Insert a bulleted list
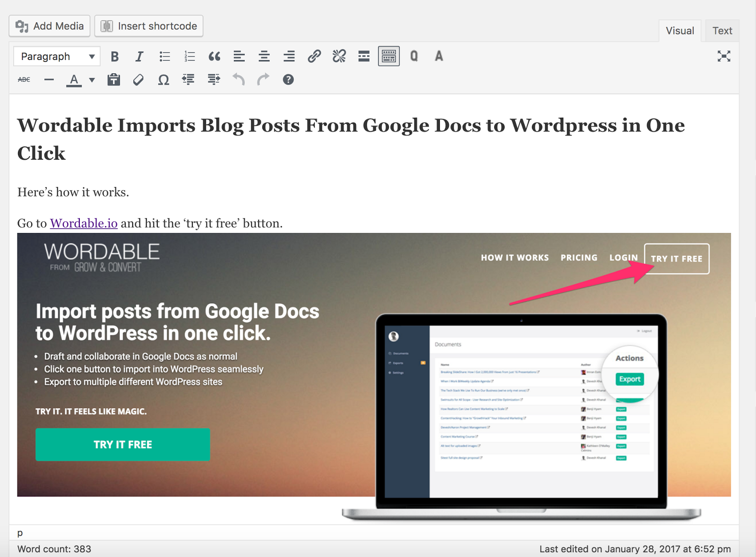This screenshot has height=557, width=756. pos(164,57)
